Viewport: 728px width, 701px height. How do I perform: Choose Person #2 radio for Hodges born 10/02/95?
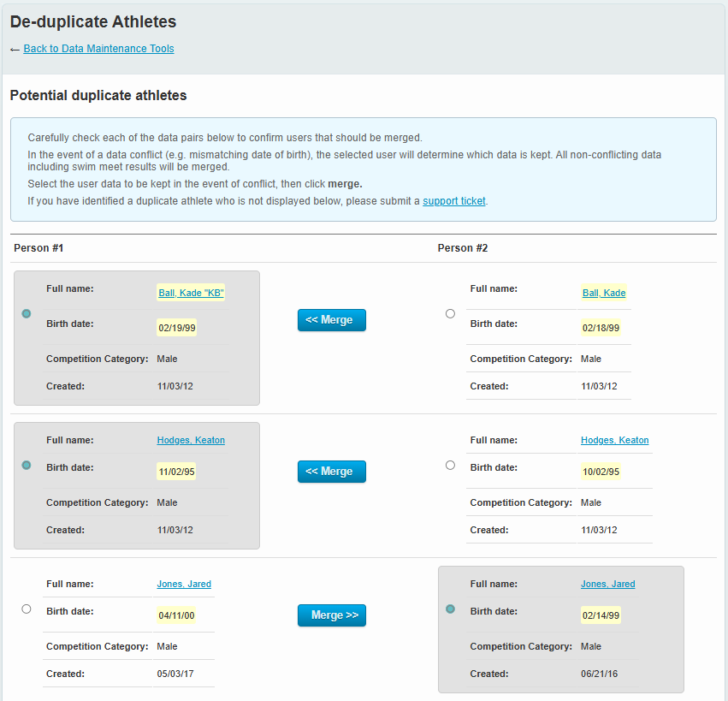(451, 465)
